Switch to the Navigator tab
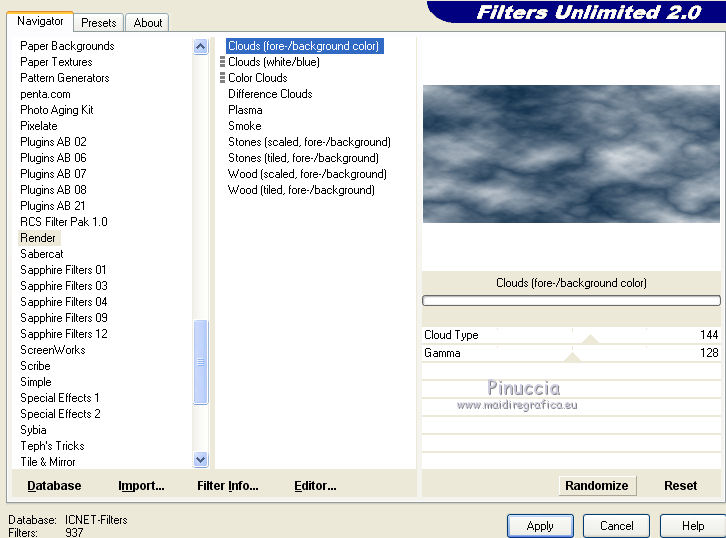This screenshot has height=538, width=726. (40, 21)
